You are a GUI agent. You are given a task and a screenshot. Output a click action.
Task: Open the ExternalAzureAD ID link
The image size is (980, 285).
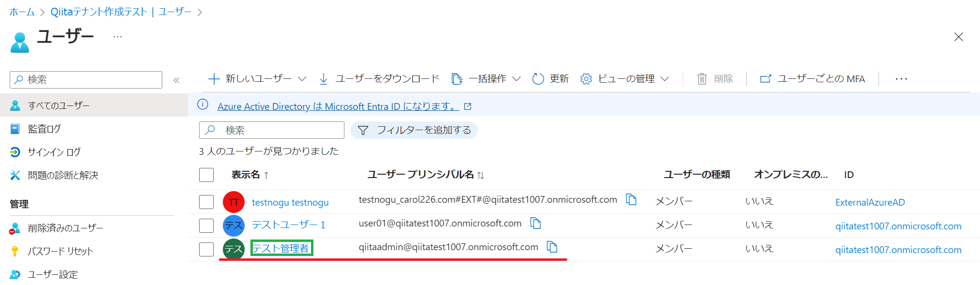click(870, 202)
